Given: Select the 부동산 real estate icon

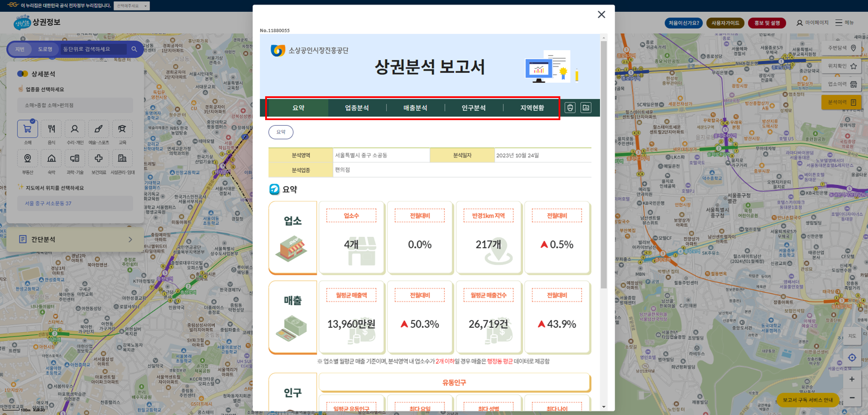Looking at the screenshot, I should 27,159.
